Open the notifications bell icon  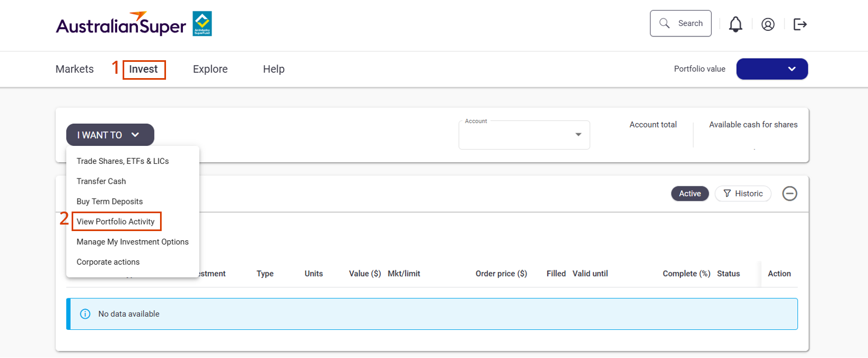coord(735,24)
